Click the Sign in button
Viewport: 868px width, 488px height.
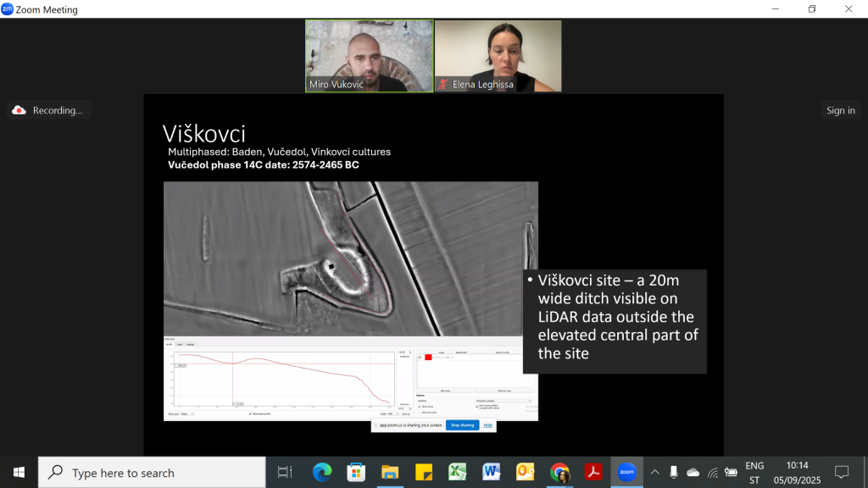point(840,110)
